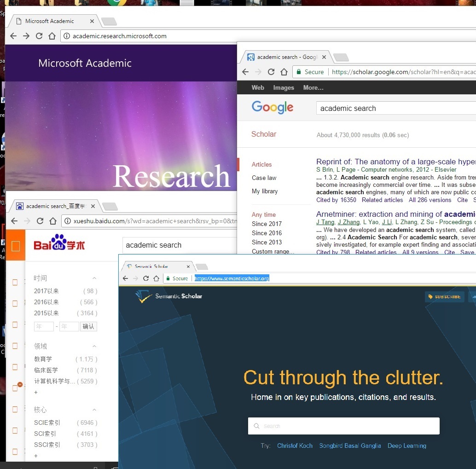Viewport: 476px width, 469px height.
Task: Click the SUBSCRIBE button
Action: 444,296
